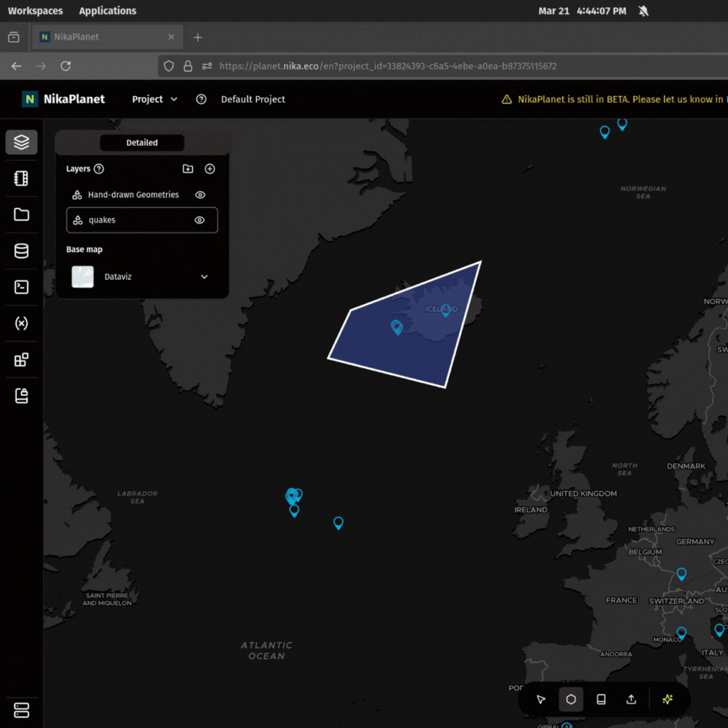728x728 pixels.
Task: Open the Applications menu
Action: 108,11
